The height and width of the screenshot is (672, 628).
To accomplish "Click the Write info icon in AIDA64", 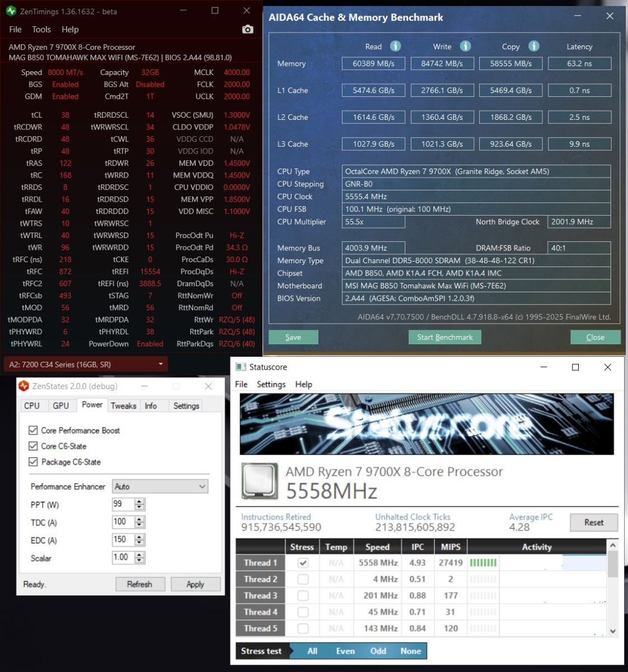I will [465, 46].
